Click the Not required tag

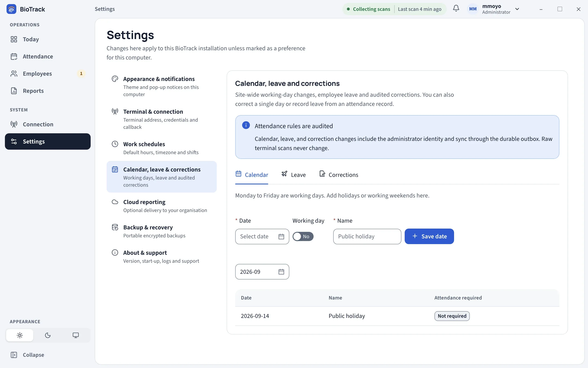452,316
